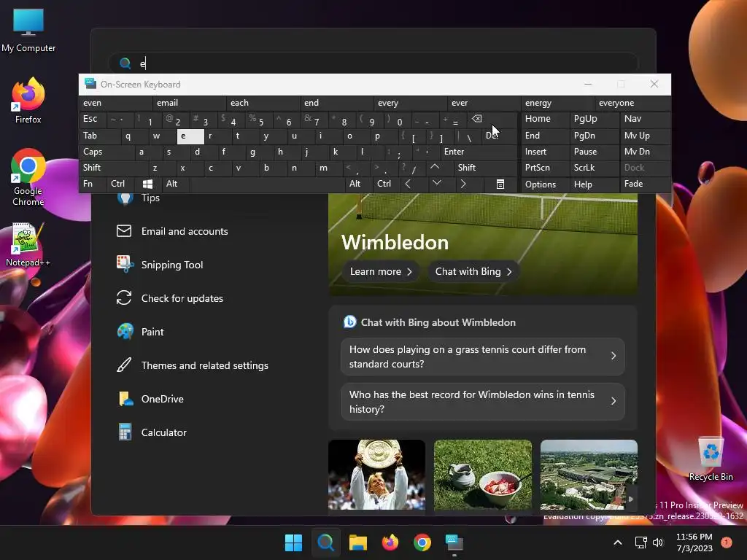Open the strawberries and cream thumbnail
Screen dimensions: 747x560
[483, 475]
